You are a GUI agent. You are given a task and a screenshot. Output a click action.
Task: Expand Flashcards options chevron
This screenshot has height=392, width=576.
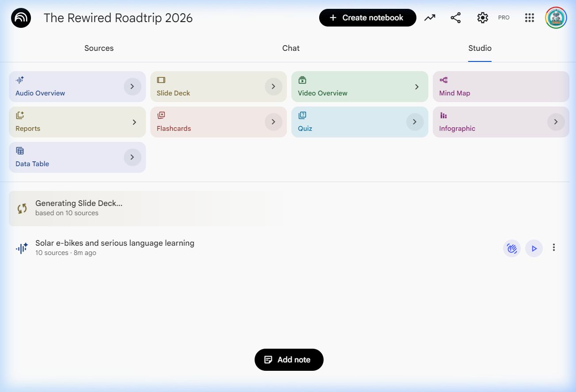[x=273, y=122]
